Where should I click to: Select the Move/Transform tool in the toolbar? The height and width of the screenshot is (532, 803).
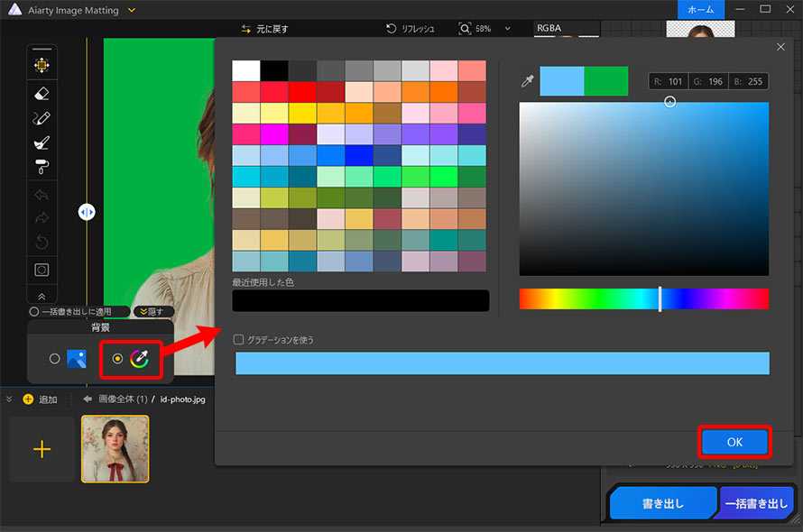coord(42,62)
